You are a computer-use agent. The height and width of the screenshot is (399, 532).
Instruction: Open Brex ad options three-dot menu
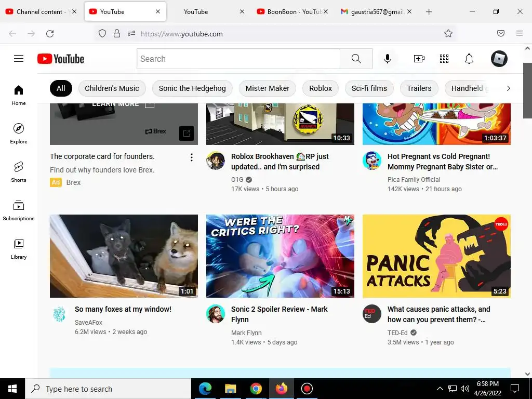192,157
